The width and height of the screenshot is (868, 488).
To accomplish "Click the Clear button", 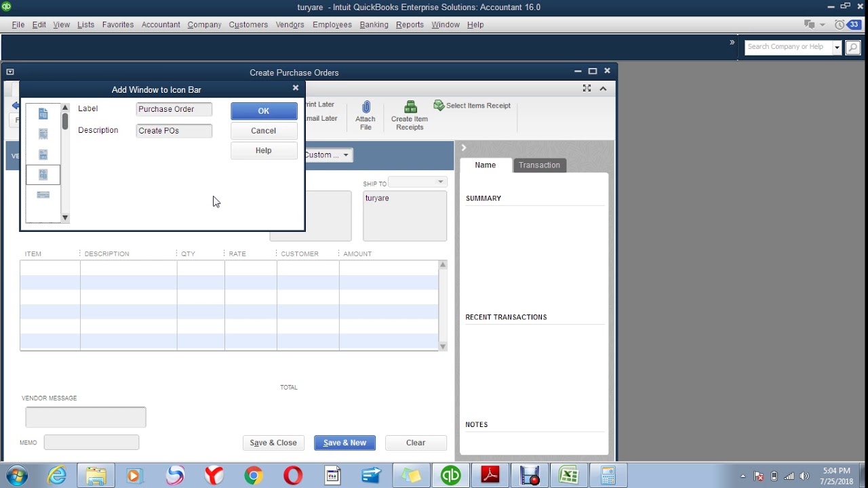I will [x=416, y=443].
